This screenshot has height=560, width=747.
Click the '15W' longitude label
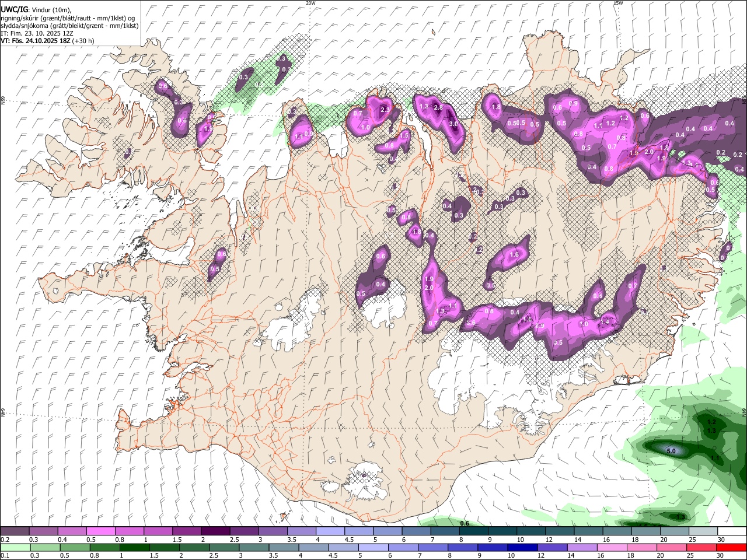pos(618,3)
